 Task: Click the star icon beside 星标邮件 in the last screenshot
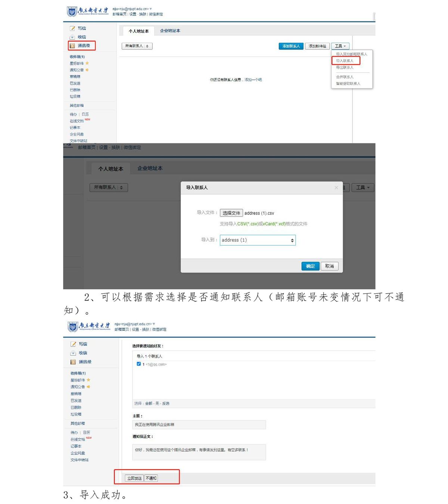pos(88,380)
